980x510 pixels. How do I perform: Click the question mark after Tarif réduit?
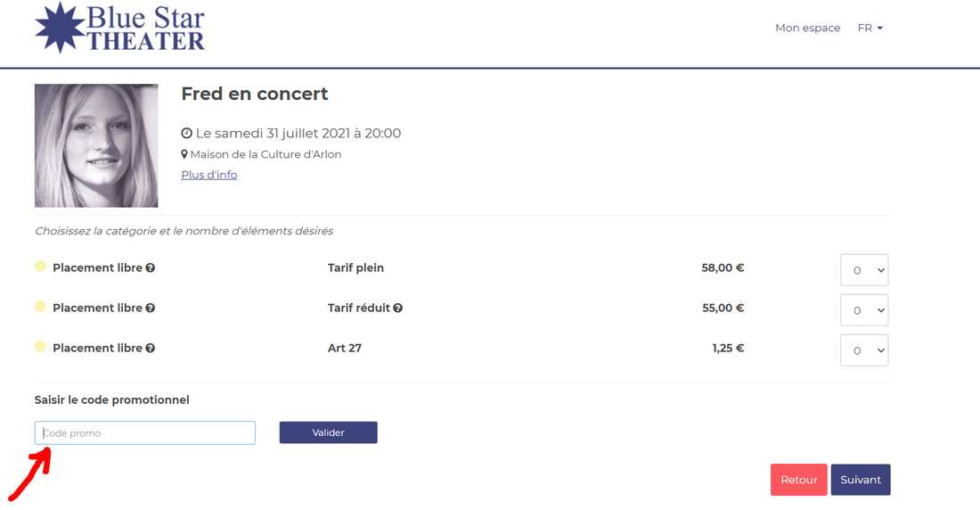pyautogui.click(x=398, y=308)
